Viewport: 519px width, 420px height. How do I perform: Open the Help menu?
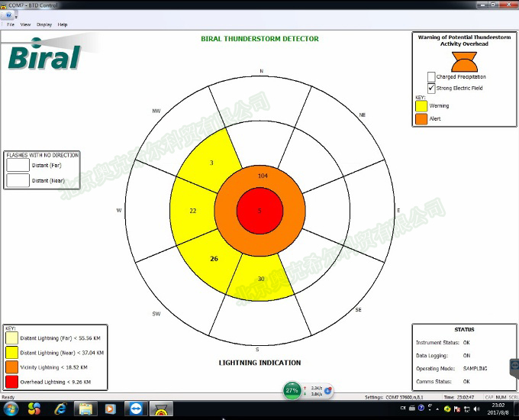(63, 24)
